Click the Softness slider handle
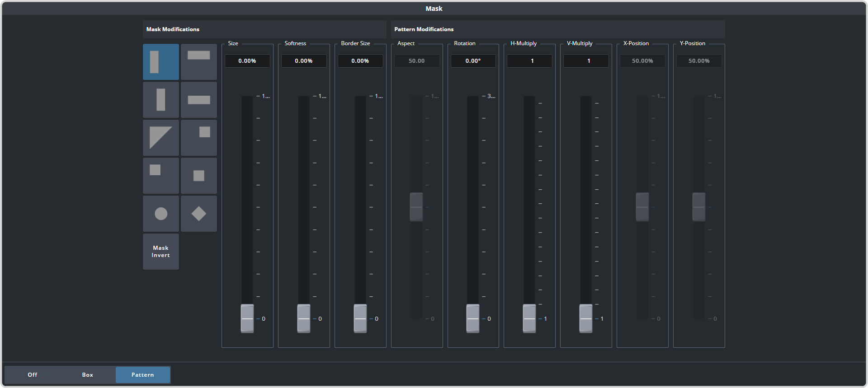 coord(304,318)
